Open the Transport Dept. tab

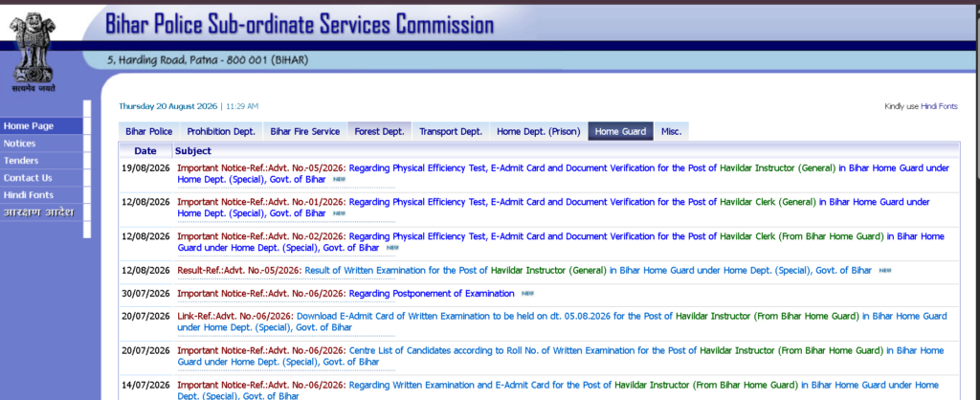point(451,131)
